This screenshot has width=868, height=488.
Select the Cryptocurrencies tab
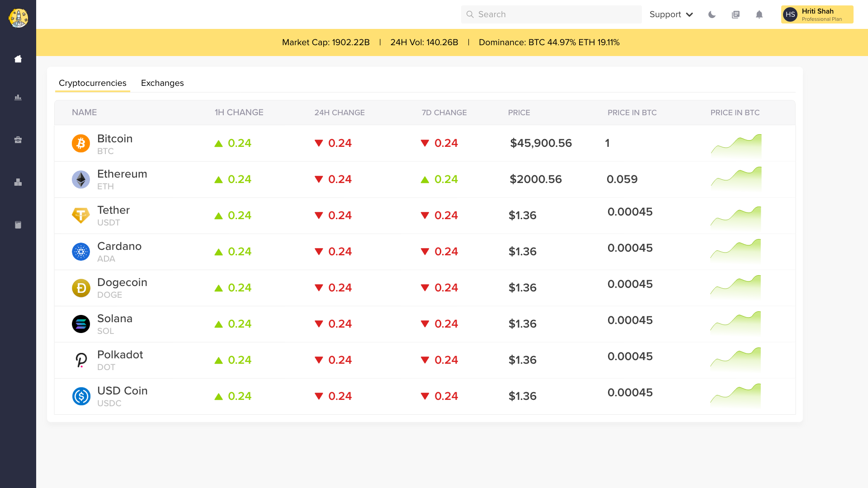[x=93, y=83]
